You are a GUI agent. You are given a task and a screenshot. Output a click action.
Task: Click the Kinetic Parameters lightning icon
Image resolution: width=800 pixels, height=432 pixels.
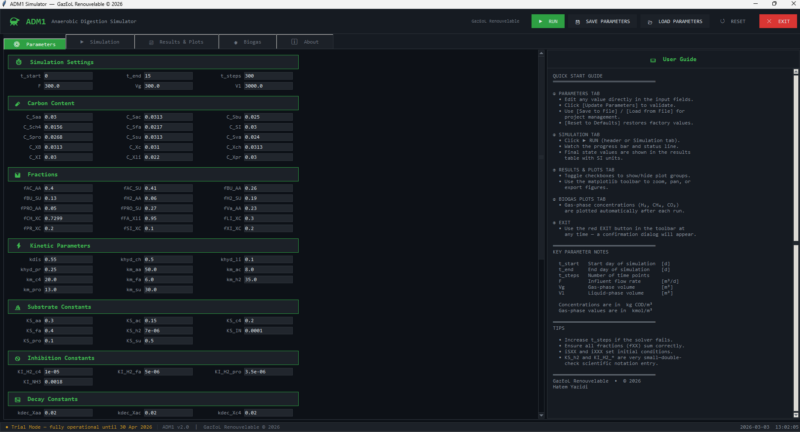(x=19, y=244)
